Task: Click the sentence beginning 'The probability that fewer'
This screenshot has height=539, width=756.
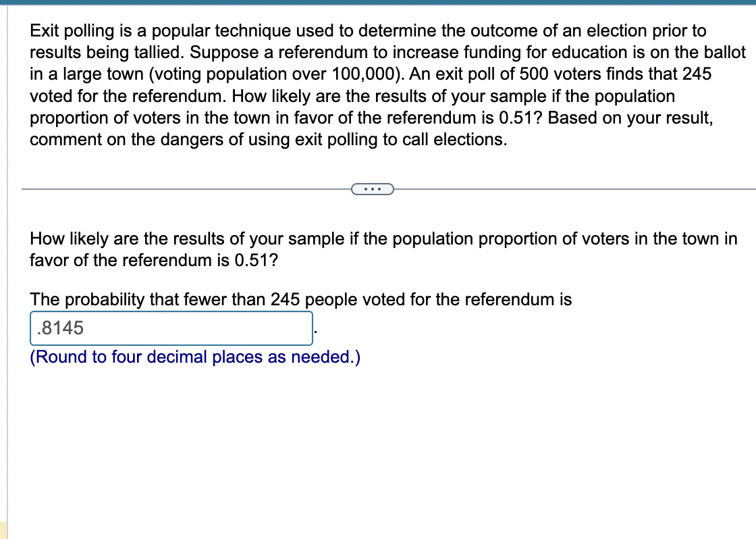Action: tap(300, 299)
